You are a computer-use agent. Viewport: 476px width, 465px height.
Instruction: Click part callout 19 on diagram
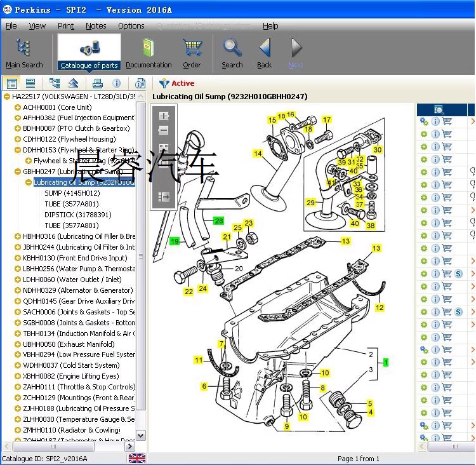coord(175,241)
